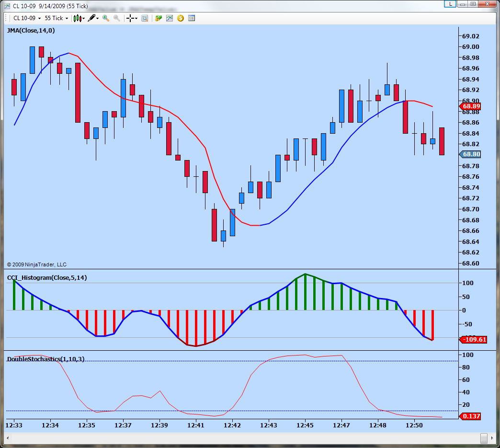Expand the chart style dropdown arrow
The width and height of the screenshot is (500, 448).
pyautogui.click(x=83, y=19)
